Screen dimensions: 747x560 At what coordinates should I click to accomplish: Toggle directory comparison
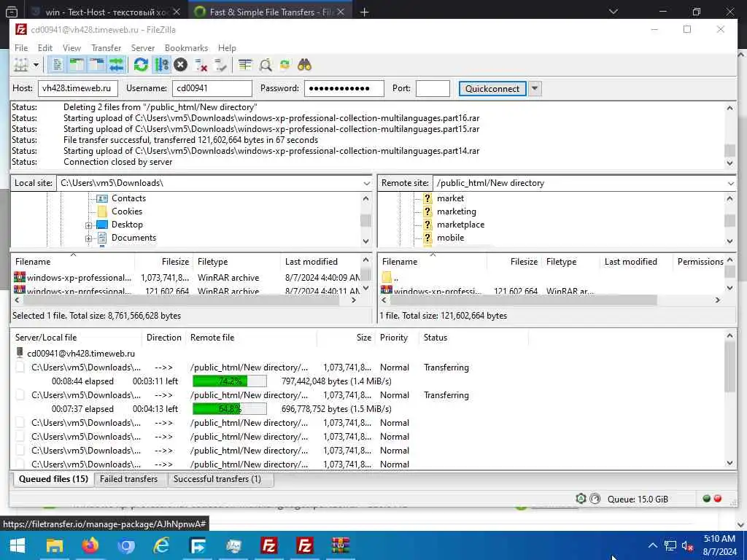click(x=266, y=65)
